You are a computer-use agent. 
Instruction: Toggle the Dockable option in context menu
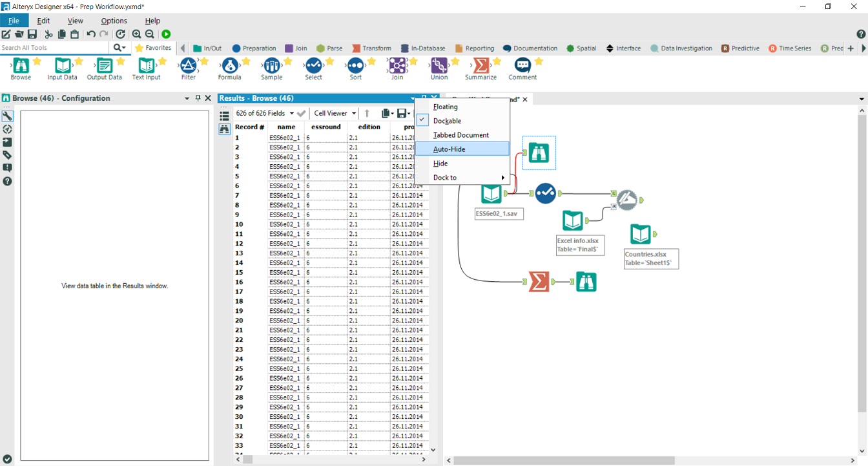(x=447, y=121)
